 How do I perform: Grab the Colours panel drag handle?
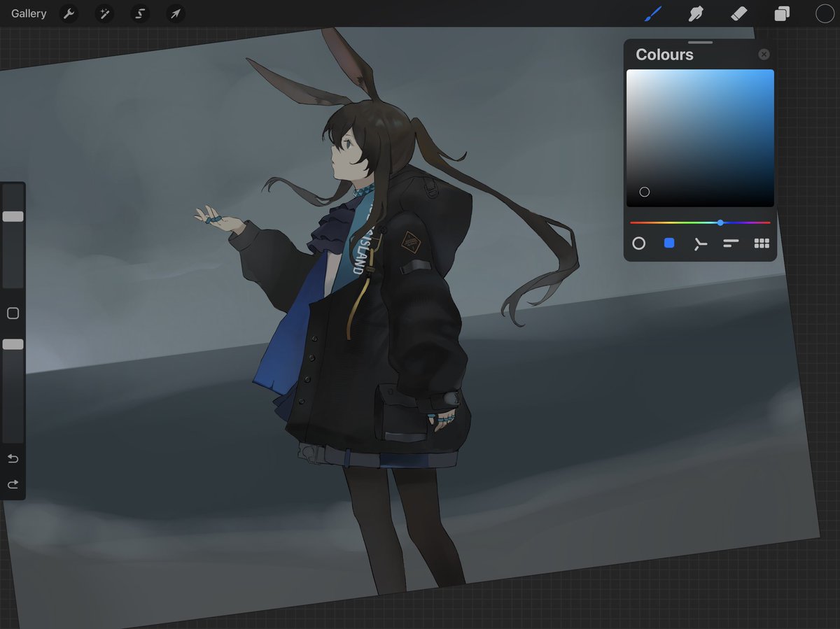700,43
